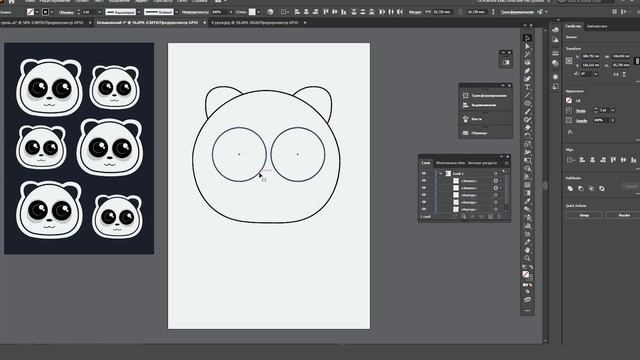This screenshot has height=360, width=640.
Task: Select the Line Segment tool
Action: (527, 95)
